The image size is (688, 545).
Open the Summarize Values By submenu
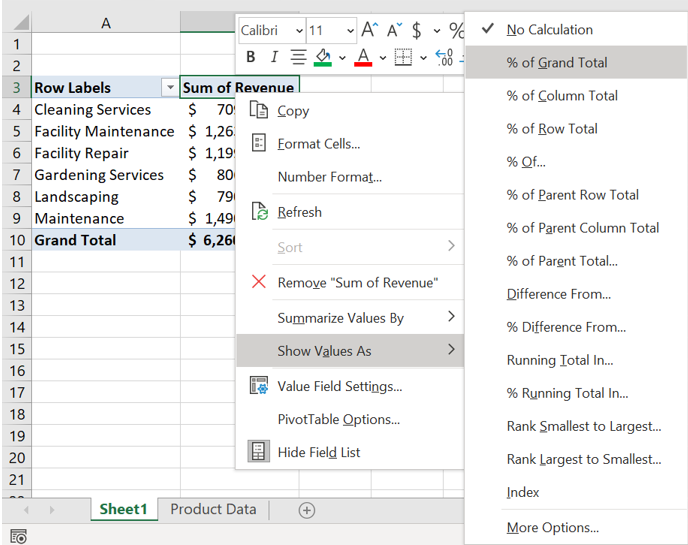pos(340,318)
